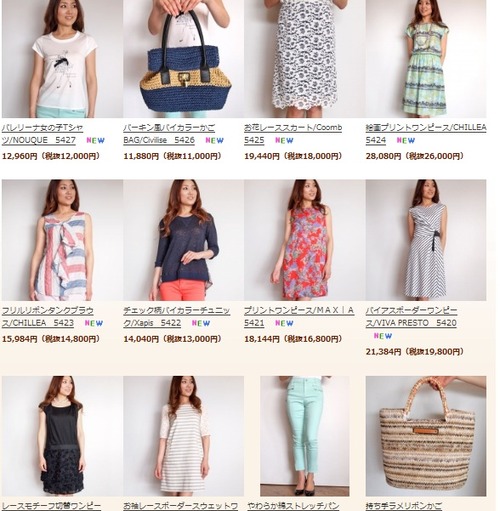Click NEW badge under VIVA PRESTO 5420
This screenshot has width=500, height=511.
point(383,336)
